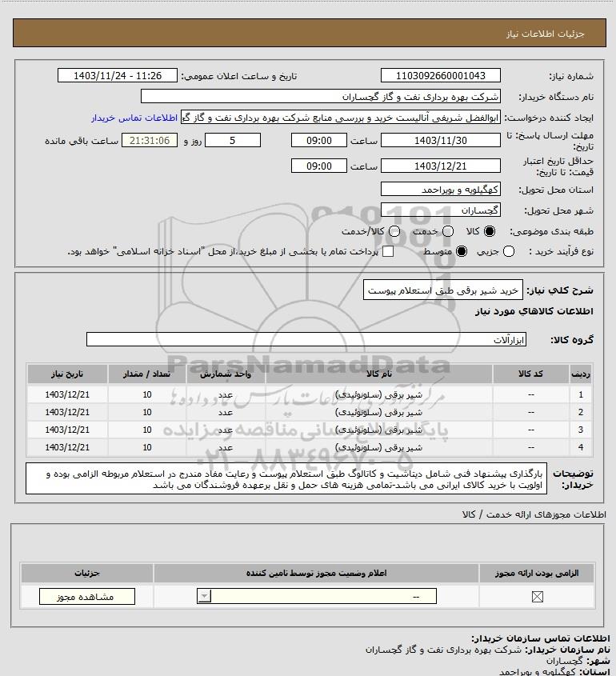Click the date 1403/12/21 in row 4
The height and width of the screenshot is (676, 616).
coord(67,447)
